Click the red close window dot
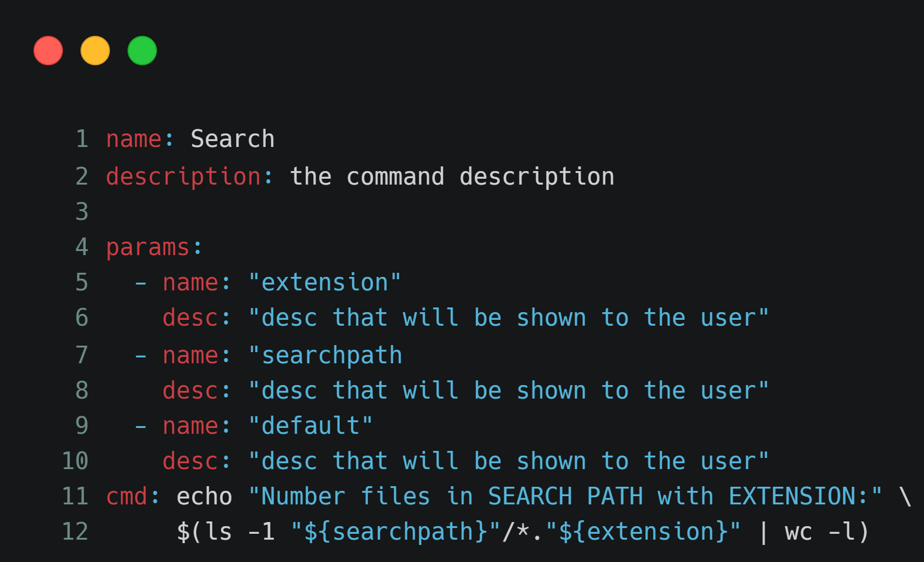 pyautogui.click(x=48, y=51)
